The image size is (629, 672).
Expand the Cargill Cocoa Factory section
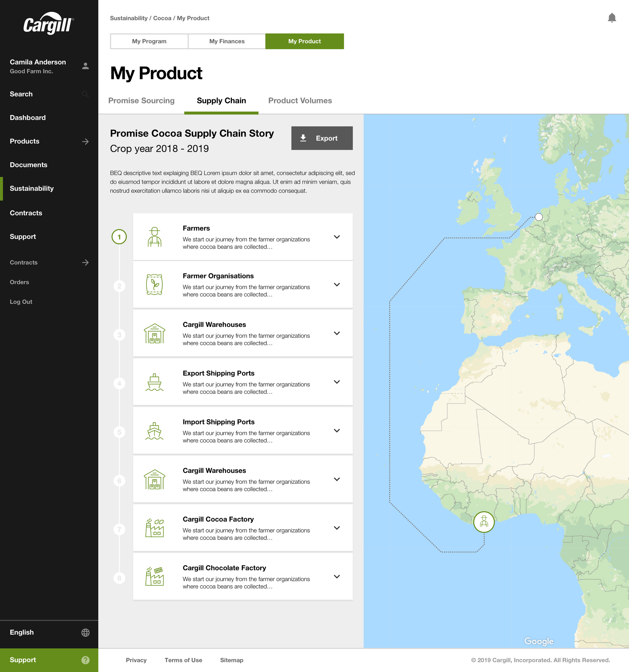coord(337,528)
